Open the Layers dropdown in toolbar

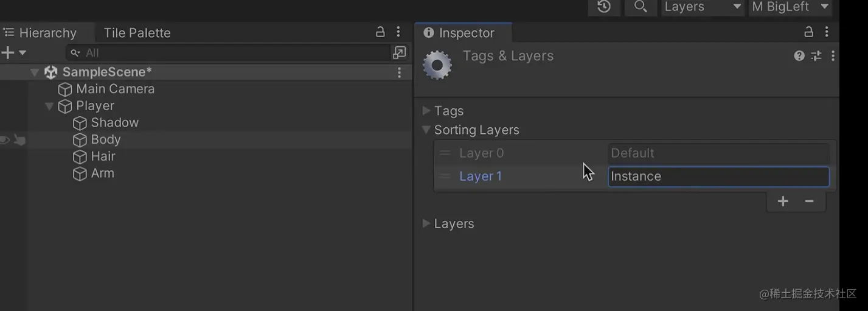pyautogui.click(x=702, y=7)
